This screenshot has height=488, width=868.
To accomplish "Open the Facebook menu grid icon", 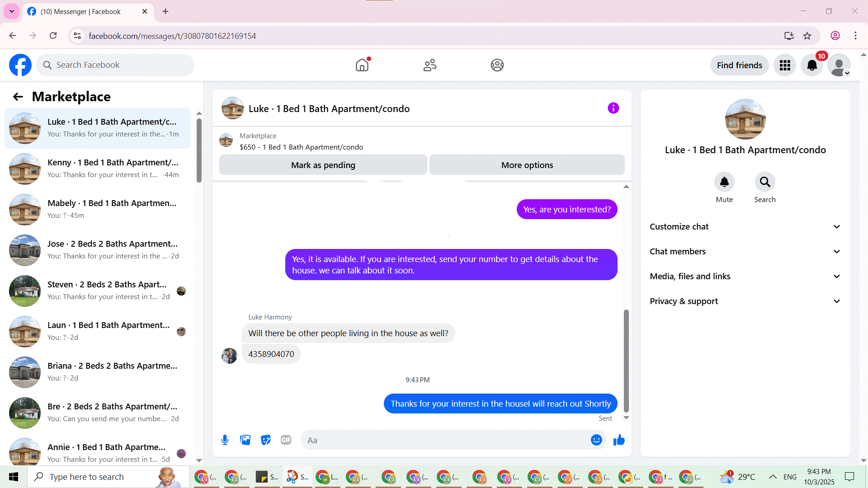I will click(x=785, y=66).
